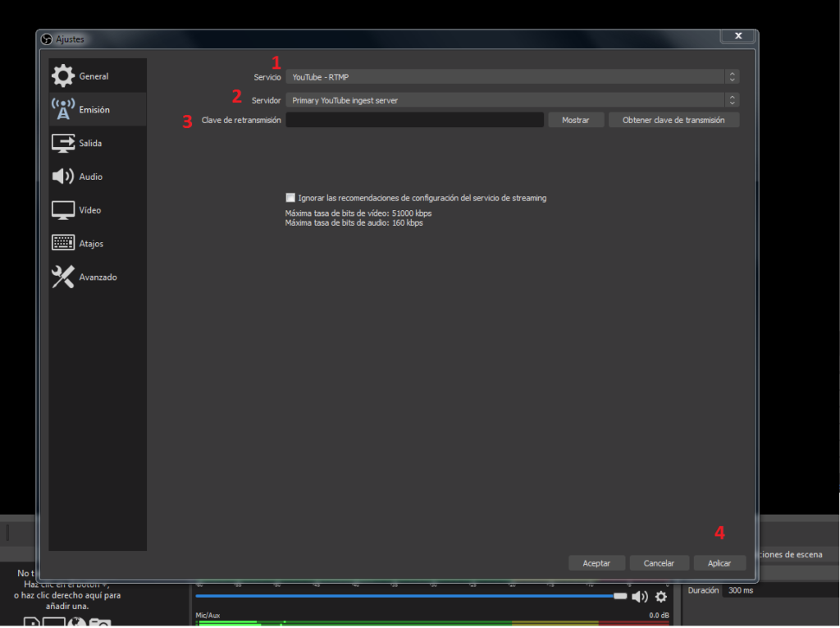The height and width of the screenshot is (628, 840).
Task: Click the Duración 300 ms field
Action: [x=781, y=590]
